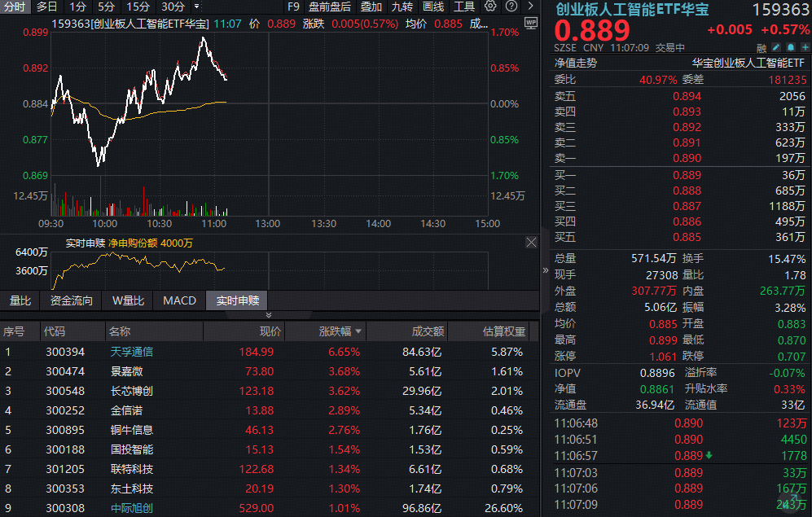Close the 实时申赎 indicator panel
Viewport: 812px width, 517px height.
(531, 243)
